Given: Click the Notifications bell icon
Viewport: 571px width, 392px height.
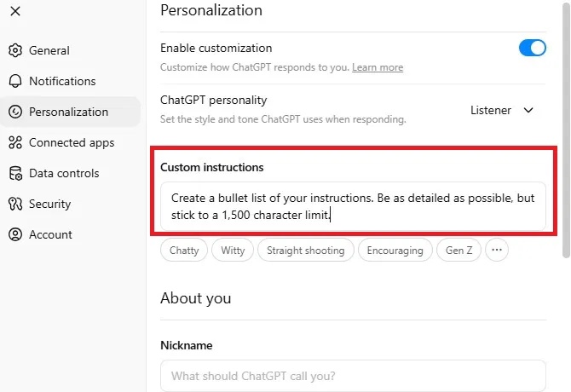Looking at the screenshot, I should (15, 81).
